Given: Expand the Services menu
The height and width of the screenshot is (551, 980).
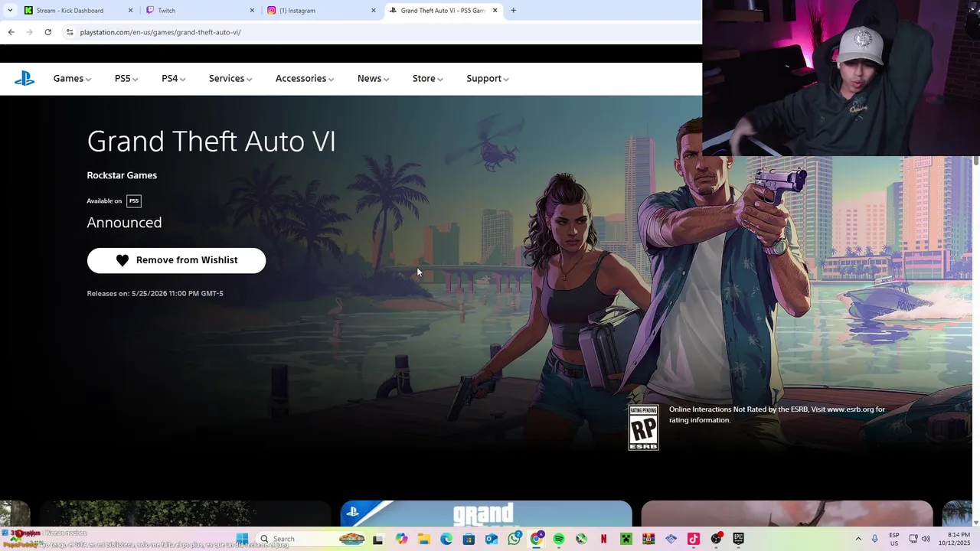Looking at the screenshot, I should click(x=230, y=78).
